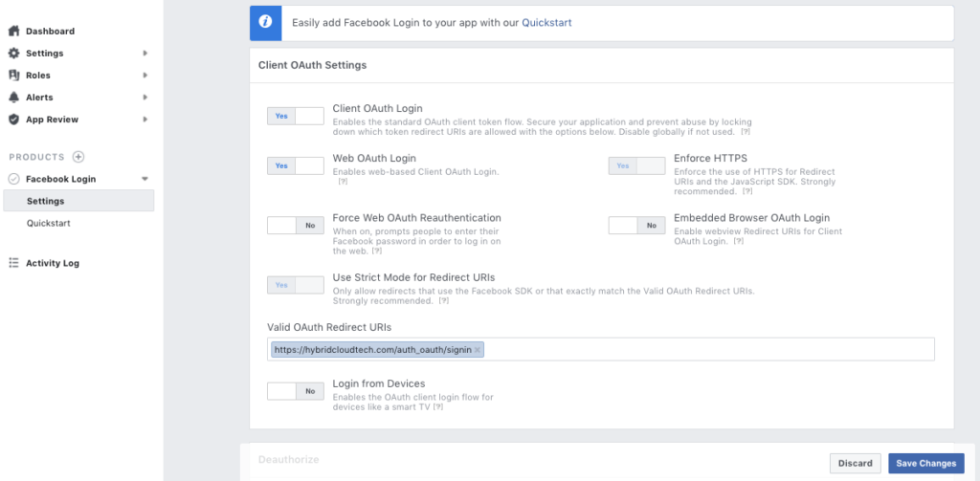The width and height of the screenshot is (980, 481).
Task: Select Settings under Facebook Login
Action: 78,201
